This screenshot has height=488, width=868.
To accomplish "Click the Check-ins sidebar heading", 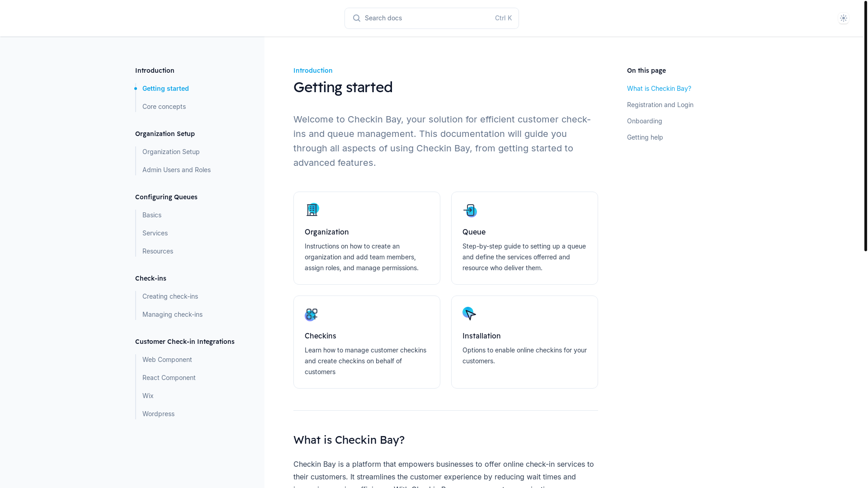I will point(151,278).
